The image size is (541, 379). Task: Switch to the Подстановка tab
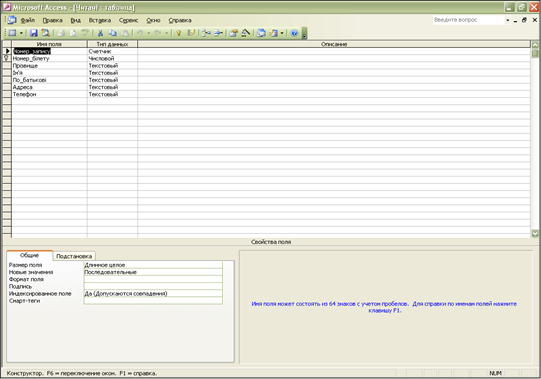pyautogui.click(x=74, y=256)
